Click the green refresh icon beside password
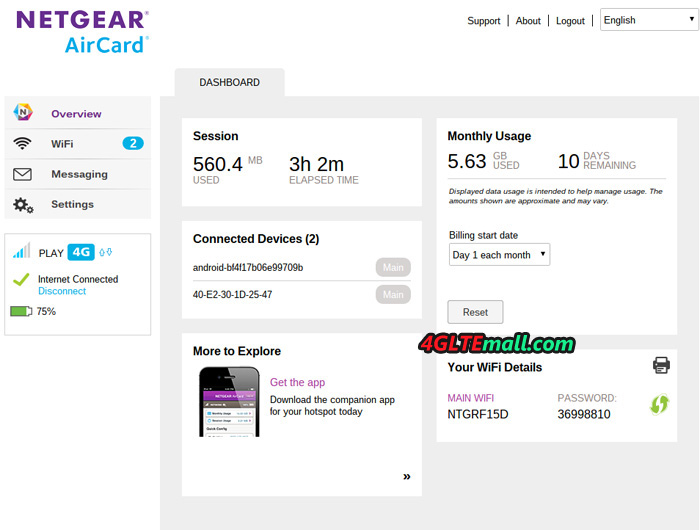Image resolution: width=700 pixels, height=530 pixels. click(x=659, y=405)
